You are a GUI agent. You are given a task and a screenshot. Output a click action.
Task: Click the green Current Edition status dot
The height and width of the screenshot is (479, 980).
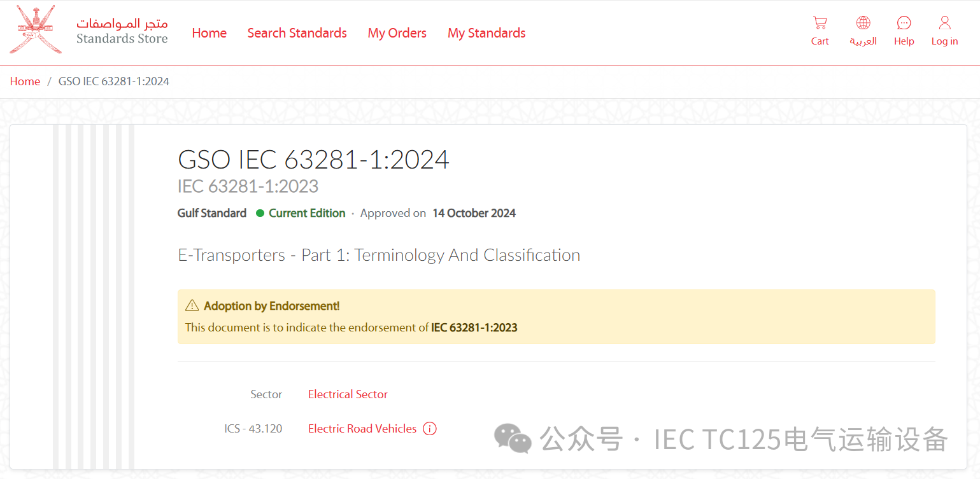click(260, 213)
